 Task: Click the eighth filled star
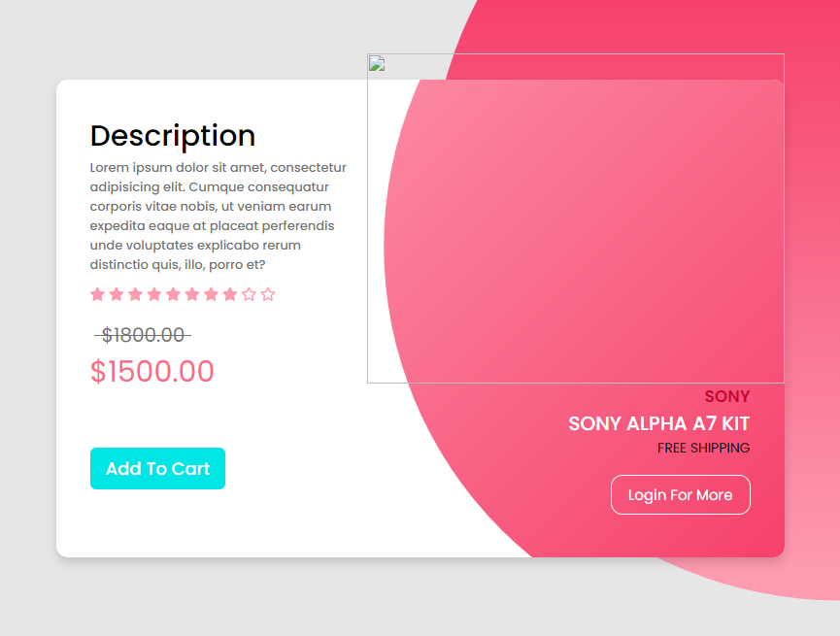(x=230, y=294)
